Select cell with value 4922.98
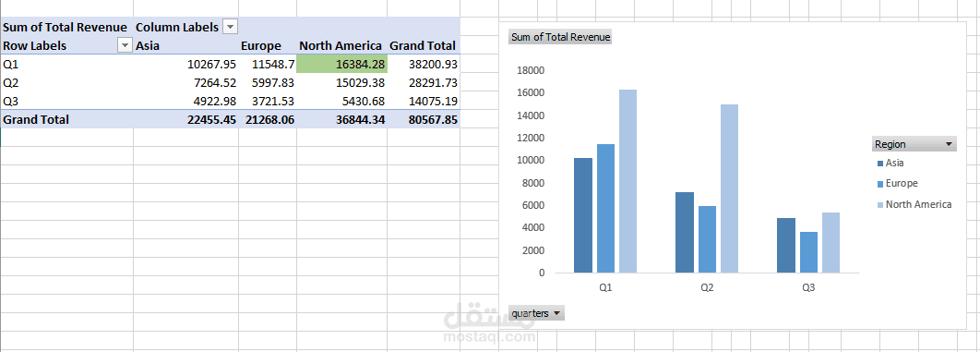The width and height of the screenshot is (980, 352). click(x=185, y=101)
